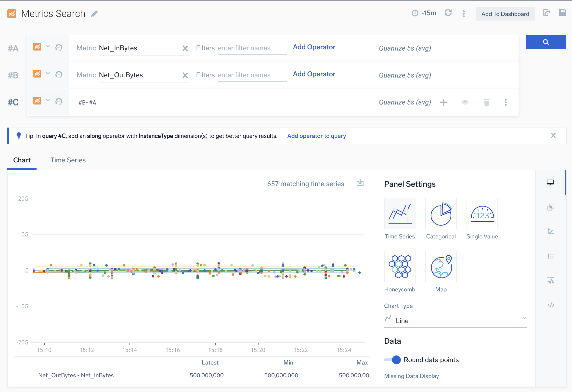This screenshot has width=572, height=392.
Task: Select the Chart tab
Action: [x=22, y=160]
